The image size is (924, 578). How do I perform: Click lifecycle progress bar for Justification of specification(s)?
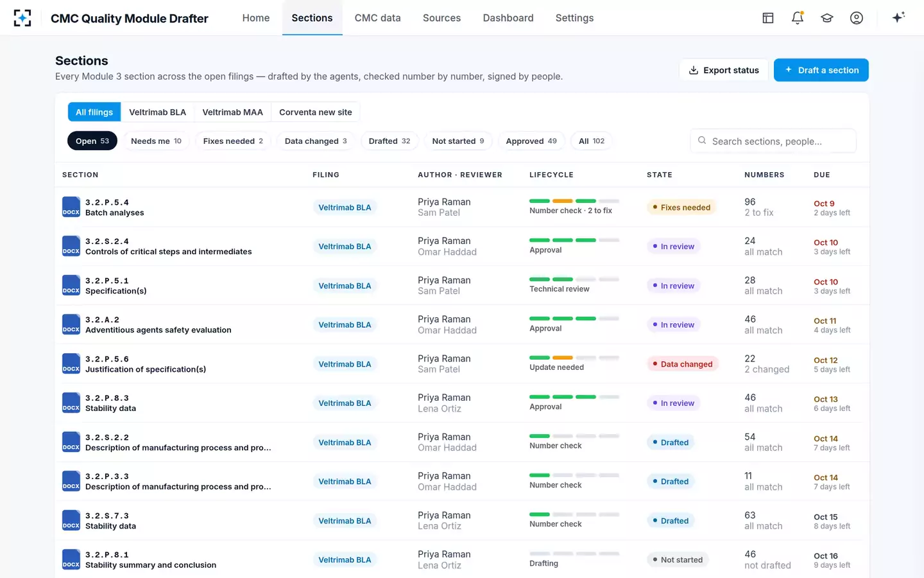point(574,358)
